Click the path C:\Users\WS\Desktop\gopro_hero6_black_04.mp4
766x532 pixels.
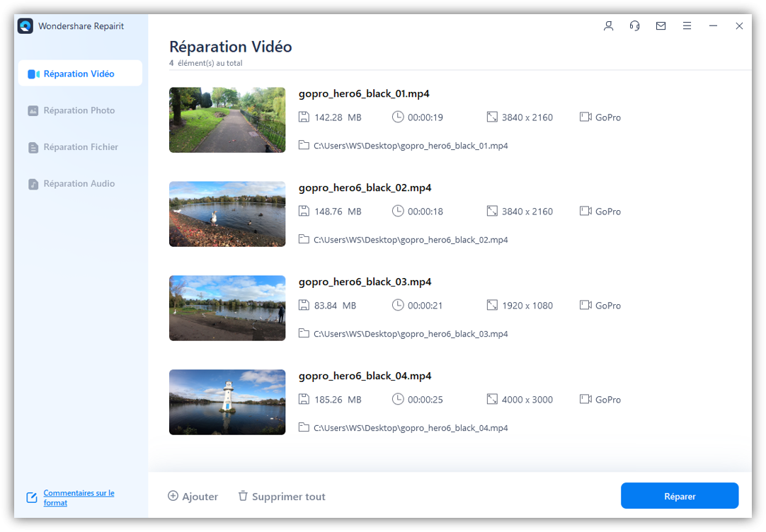(411, 429)
